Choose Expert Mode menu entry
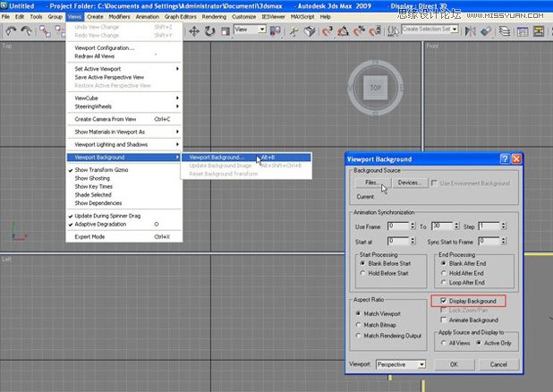 point(124,237)
